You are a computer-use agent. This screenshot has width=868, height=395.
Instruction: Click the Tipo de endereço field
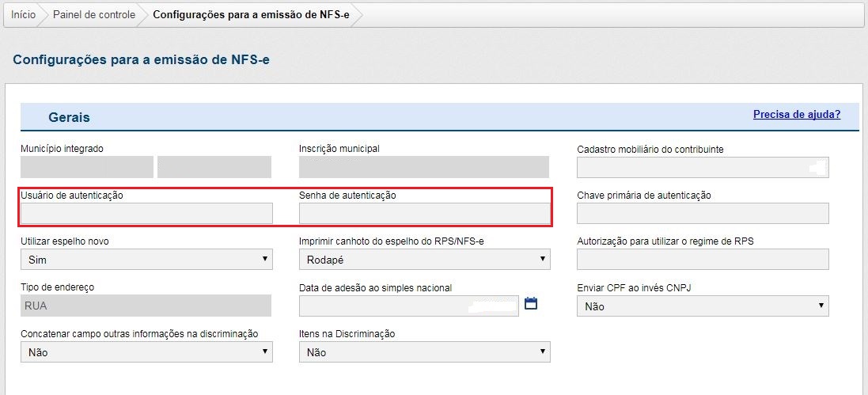click(x=146, y=306)
